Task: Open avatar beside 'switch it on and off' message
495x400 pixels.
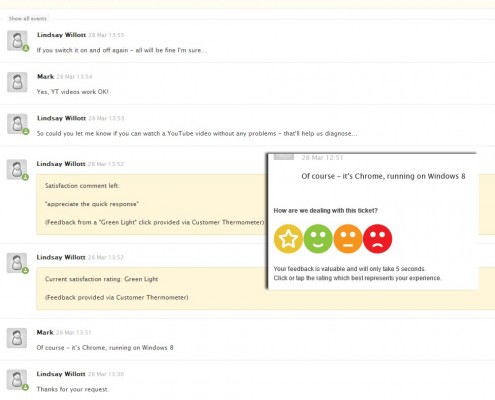Action: (17, 41)
